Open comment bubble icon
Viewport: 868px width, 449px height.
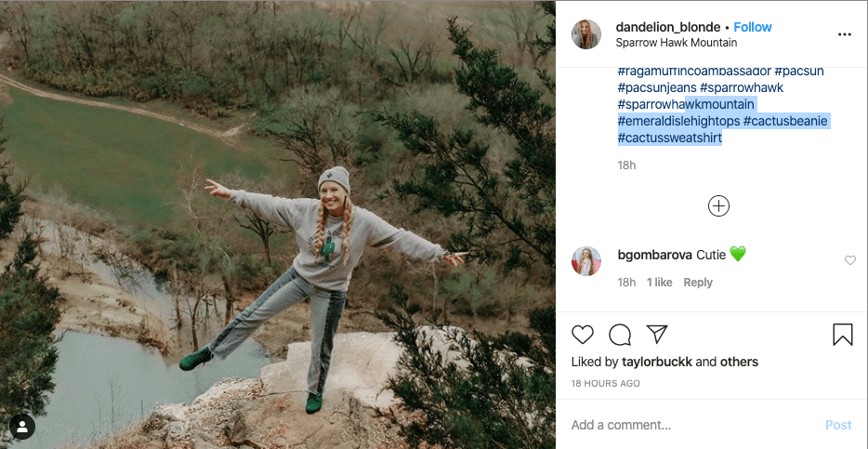(x=620, y=335)
